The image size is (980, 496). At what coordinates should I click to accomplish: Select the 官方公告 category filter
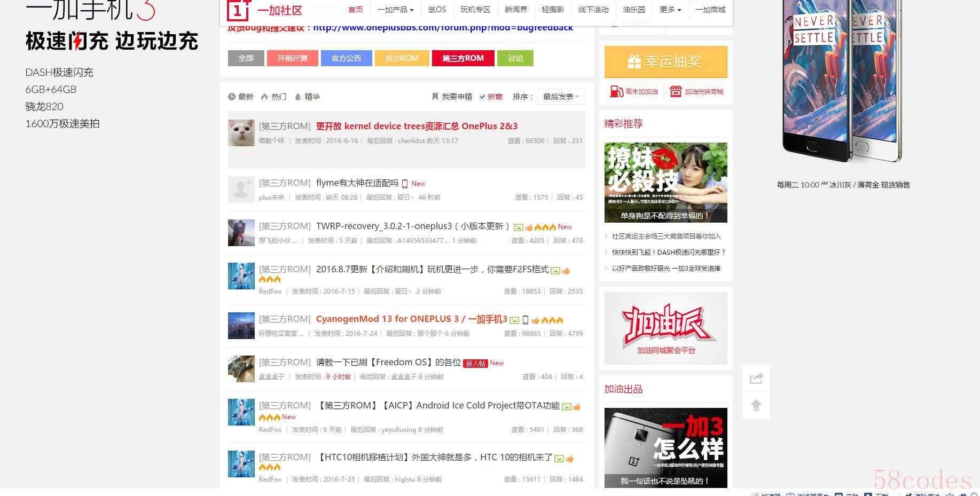347,58
